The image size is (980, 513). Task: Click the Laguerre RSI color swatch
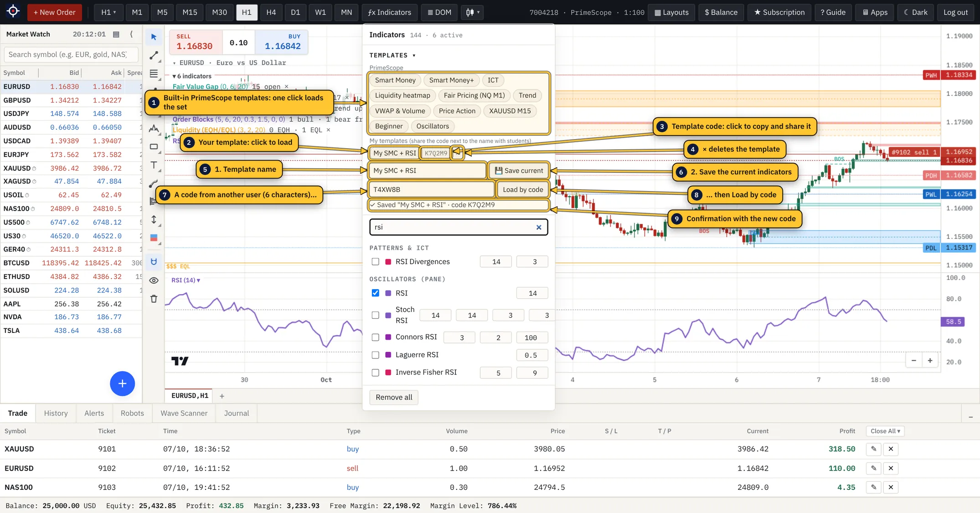pos(388,355)
